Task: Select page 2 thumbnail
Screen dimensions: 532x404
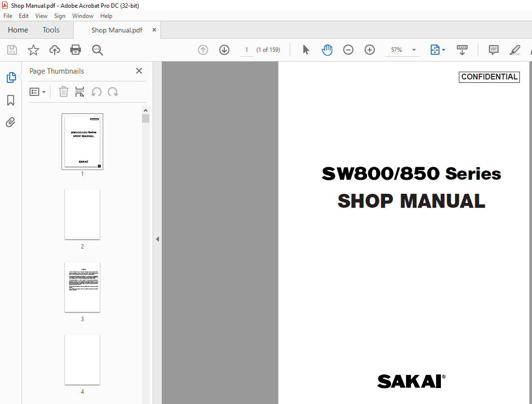Action: (82, 215)
